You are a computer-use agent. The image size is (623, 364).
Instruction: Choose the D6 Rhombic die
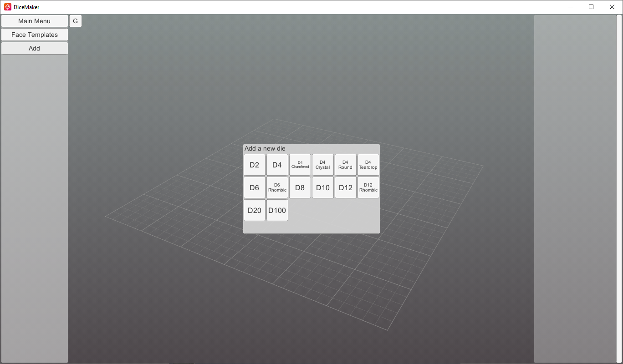(277, 187)
